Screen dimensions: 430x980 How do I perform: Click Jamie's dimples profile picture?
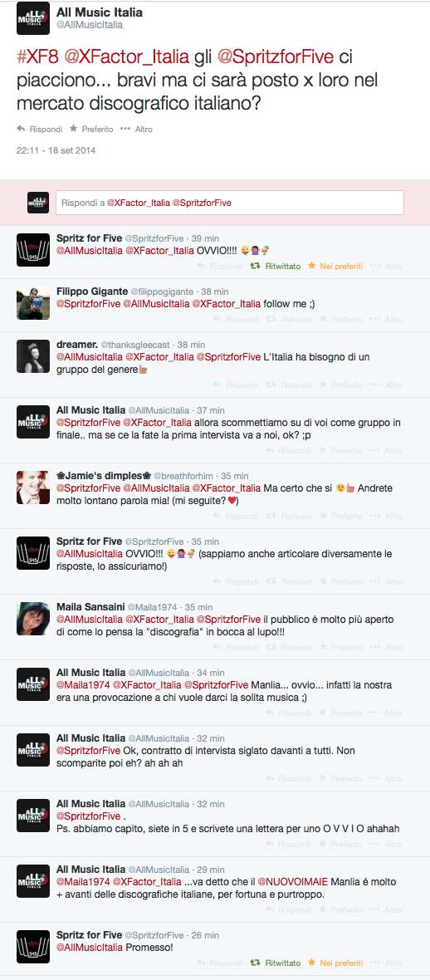[33, 488]
